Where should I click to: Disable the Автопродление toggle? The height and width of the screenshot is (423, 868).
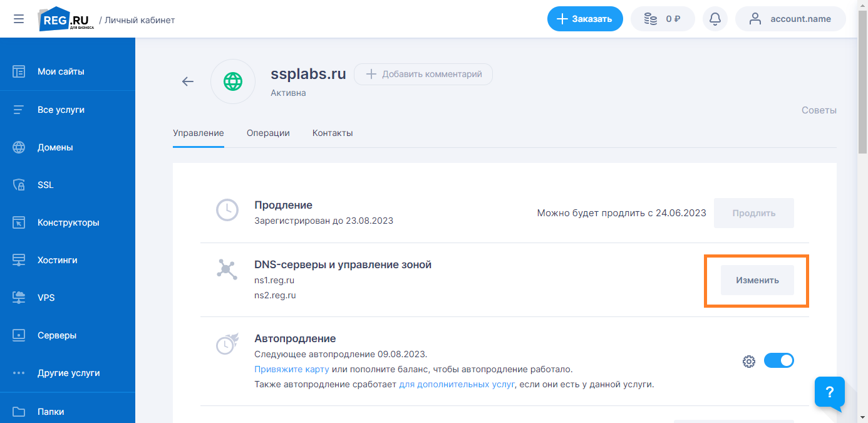click(x=779, y=360)
